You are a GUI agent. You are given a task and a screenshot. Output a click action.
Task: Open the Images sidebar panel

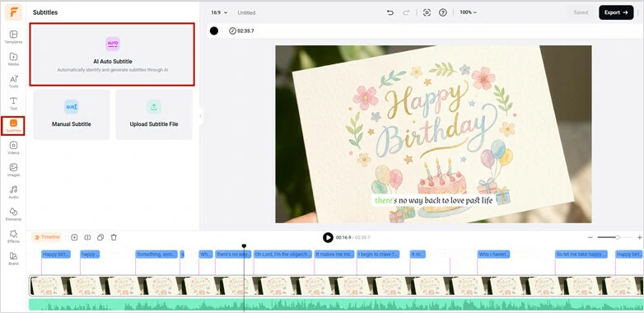pos(13,170)
